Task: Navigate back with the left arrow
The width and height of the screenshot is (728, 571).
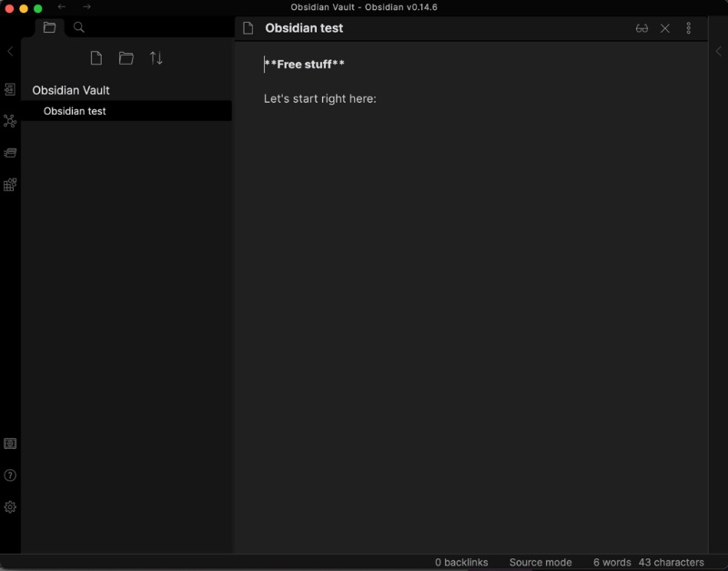Action: [61, 7]
